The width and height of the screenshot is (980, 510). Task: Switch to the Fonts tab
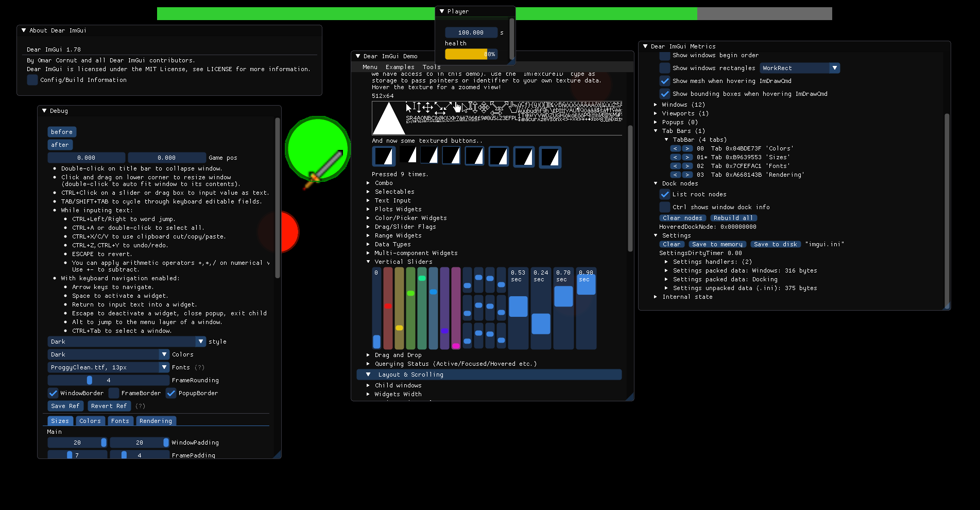click(x=120, y=421)
